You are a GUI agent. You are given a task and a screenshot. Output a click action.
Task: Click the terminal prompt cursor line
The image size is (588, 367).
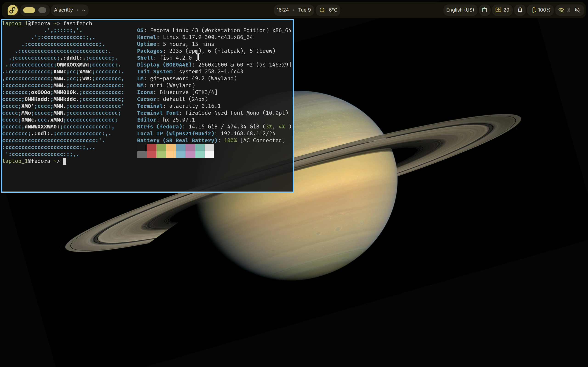tap(65, 161)
